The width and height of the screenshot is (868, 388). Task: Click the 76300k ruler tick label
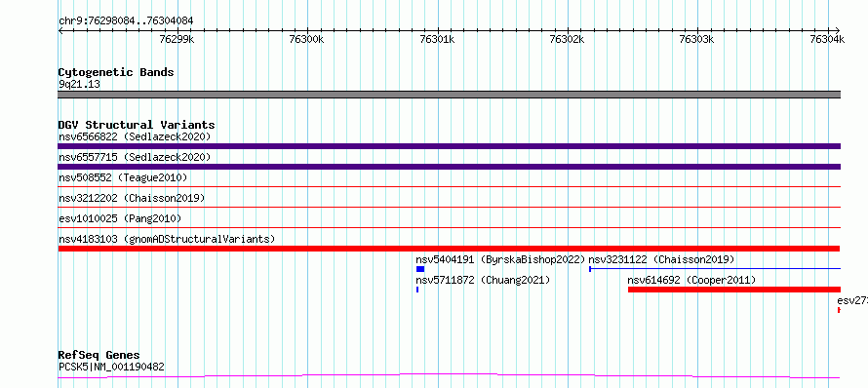306,39
